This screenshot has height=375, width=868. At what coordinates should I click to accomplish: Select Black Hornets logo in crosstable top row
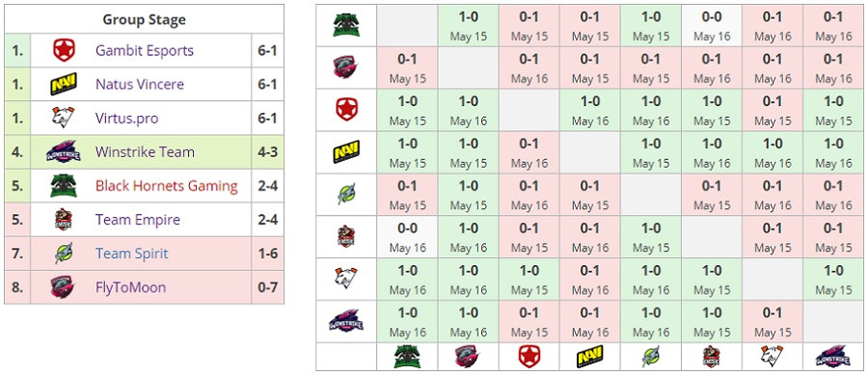(x=346, y=25)
